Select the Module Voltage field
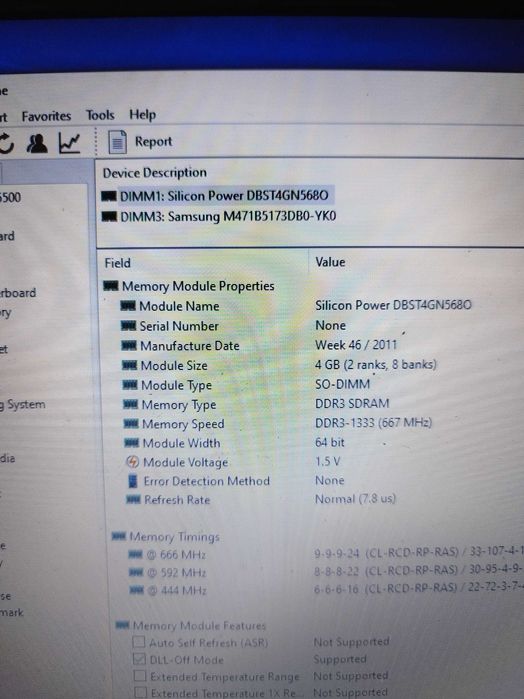This screenshot has height=699, width=524. click(186, 463)
